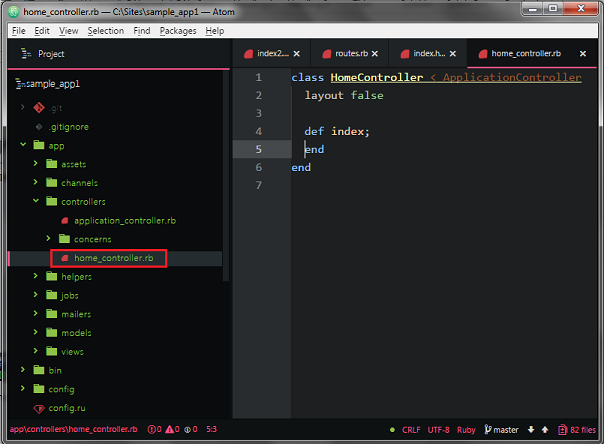Screen dimensions: 604x444
Task: Close the index.h... tab
Action: pos(453,54)
